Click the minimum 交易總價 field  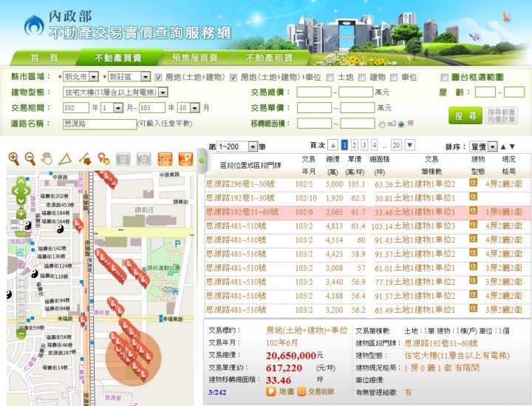click(x=314, y=92)
